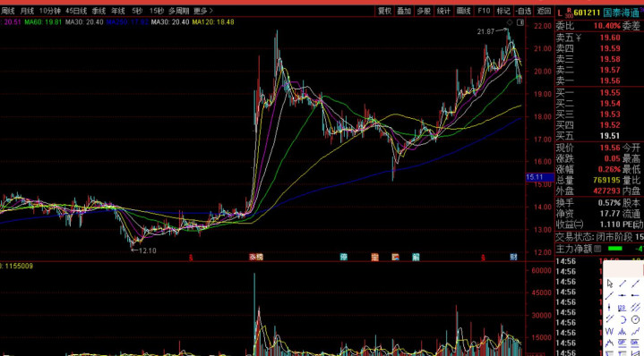The height and width of the screenshot is (356, 644).
Task: Switch to the 月线 monthly chart tab
Action: click(x=28, y=11)
